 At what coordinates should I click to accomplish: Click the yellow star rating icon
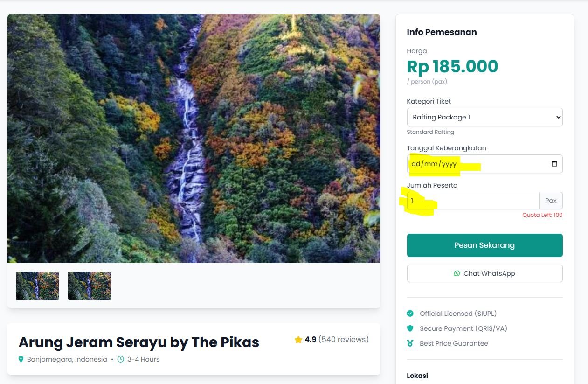298,340
